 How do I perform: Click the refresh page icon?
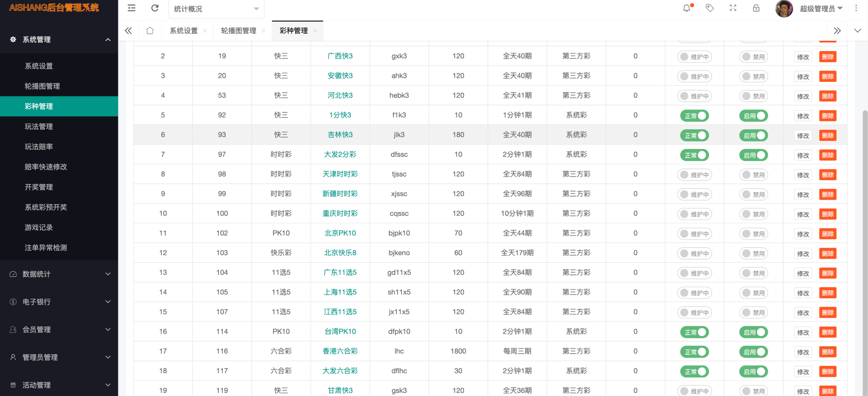155,8
